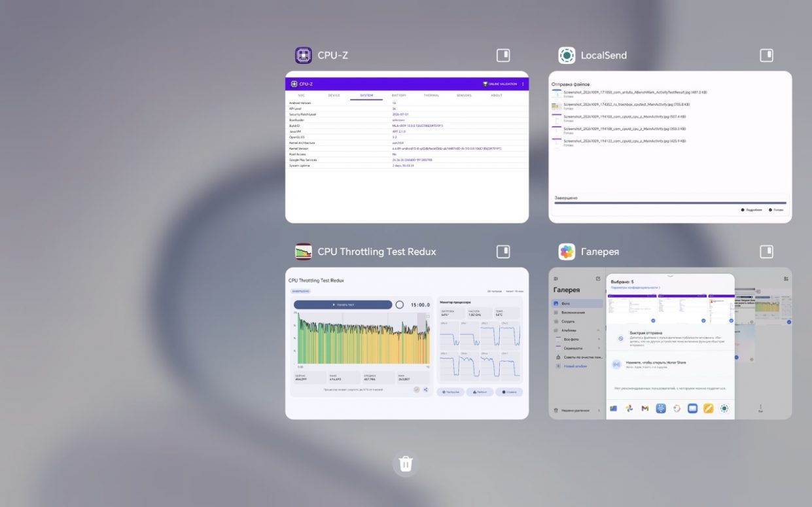Tap the start test button in throttling preview
812x507 pixels.
[x=342, y=305]
